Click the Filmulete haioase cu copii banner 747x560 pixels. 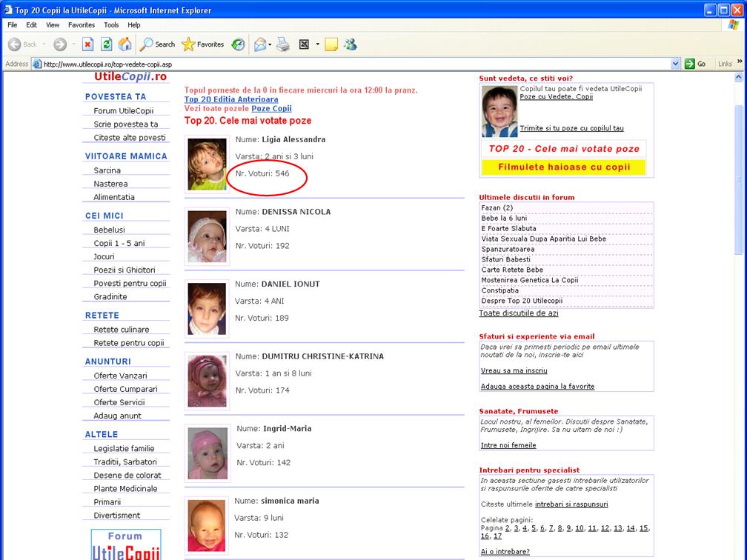click(x=564, y=167)
